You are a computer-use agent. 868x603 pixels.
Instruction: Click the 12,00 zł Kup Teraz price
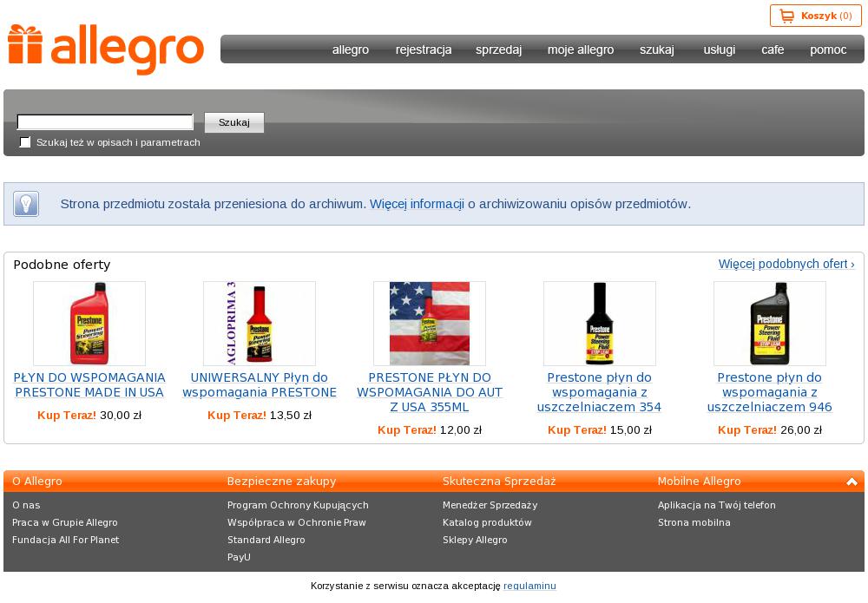(x=430, y=430)
